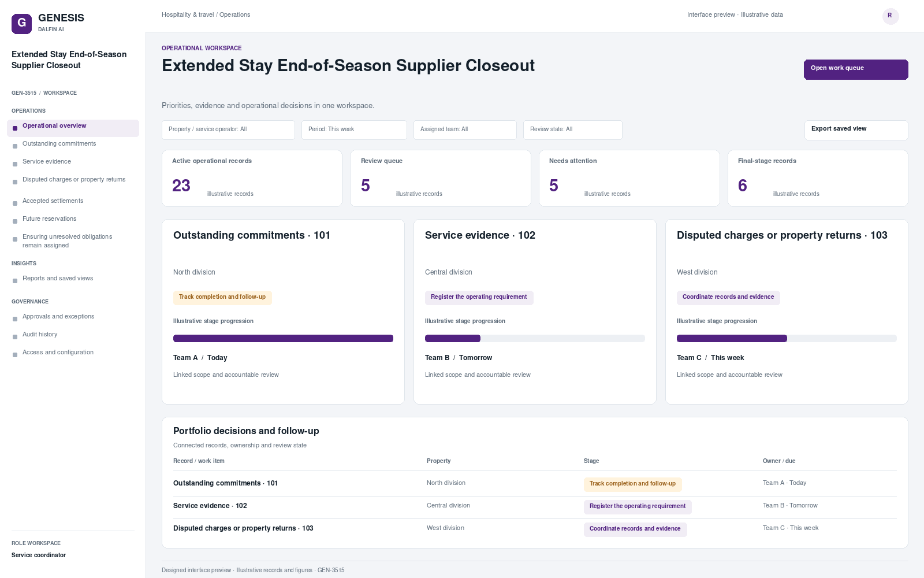This screenshot has width=924, height=578.
Task: Select table row Disputed charges or property returns · 103
Action: pos(535,529)
